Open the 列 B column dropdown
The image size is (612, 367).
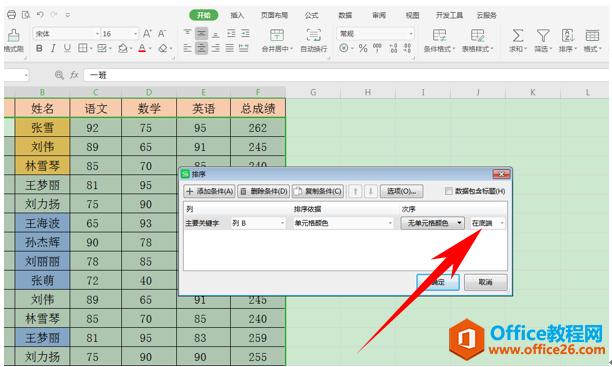coord(258,223)
